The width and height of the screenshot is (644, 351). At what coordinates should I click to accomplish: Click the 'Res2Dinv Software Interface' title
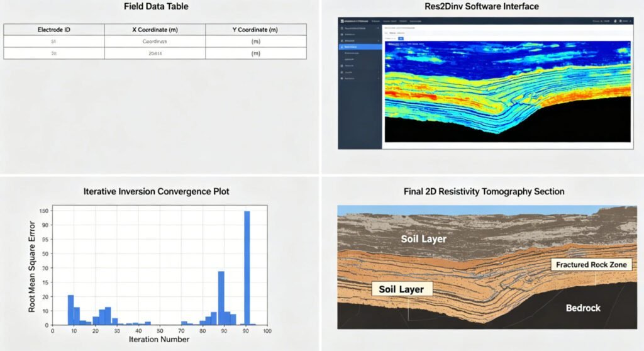(x=482, y=6)
